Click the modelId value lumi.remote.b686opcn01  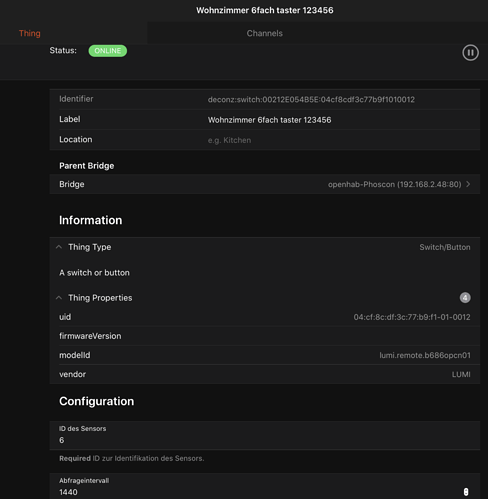pyautogui.click(x=425, y=355)
